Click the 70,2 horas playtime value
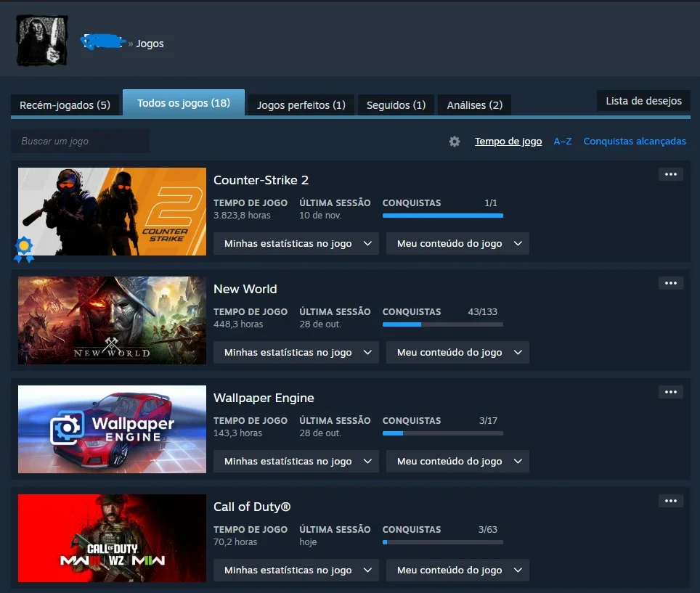Viewport: 700px width, 593px height. [x=235, y=542]
